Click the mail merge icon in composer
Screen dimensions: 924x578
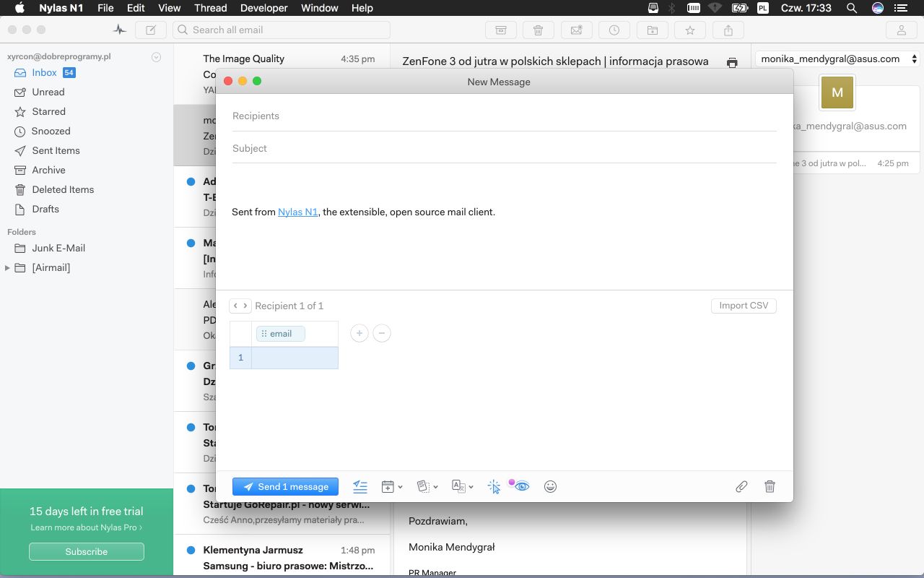[360, 487]
